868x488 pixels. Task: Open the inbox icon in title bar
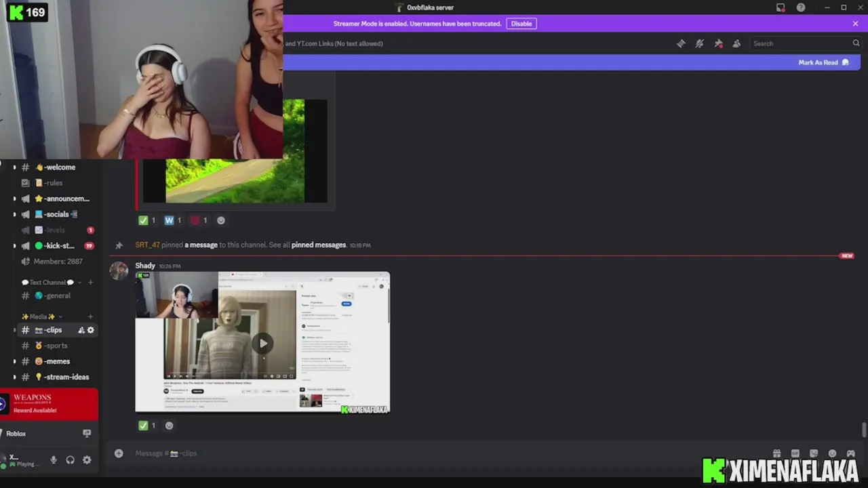click(x=781, y=7)
